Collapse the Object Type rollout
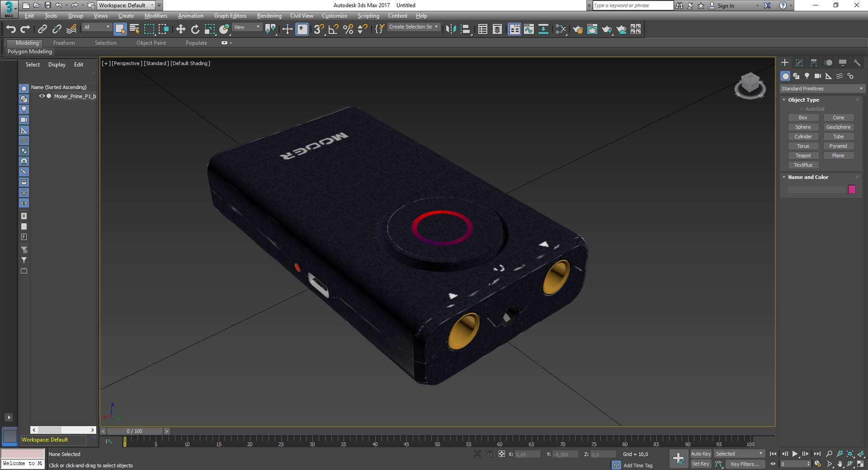This screenshot has width=868, height=470. point(784,100)
